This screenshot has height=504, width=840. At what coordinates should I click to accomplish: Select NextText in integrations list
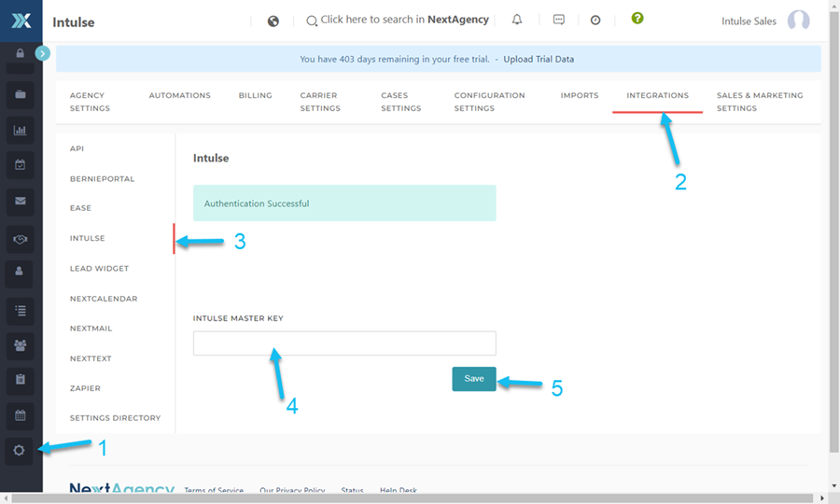pos(91,358)
